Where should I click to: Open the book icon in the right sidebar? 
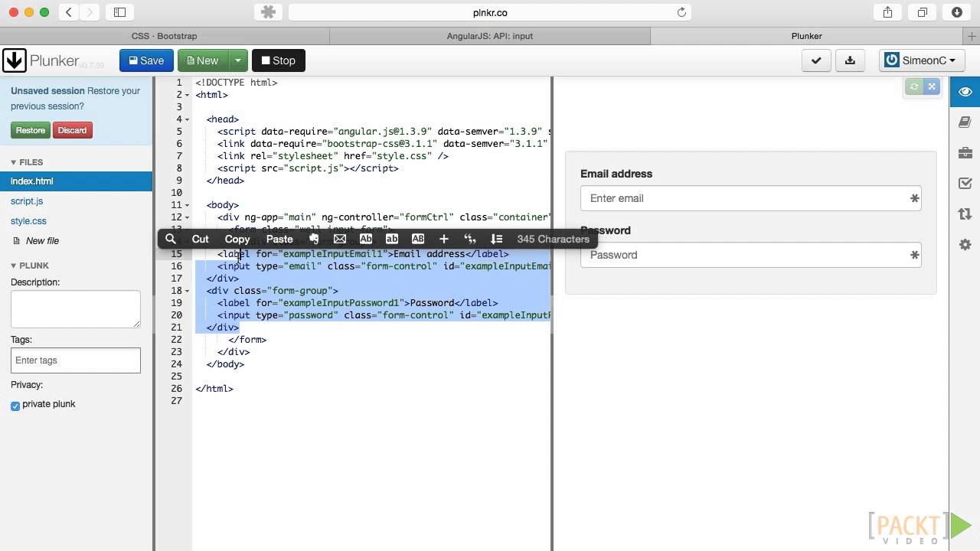point(965,122)
